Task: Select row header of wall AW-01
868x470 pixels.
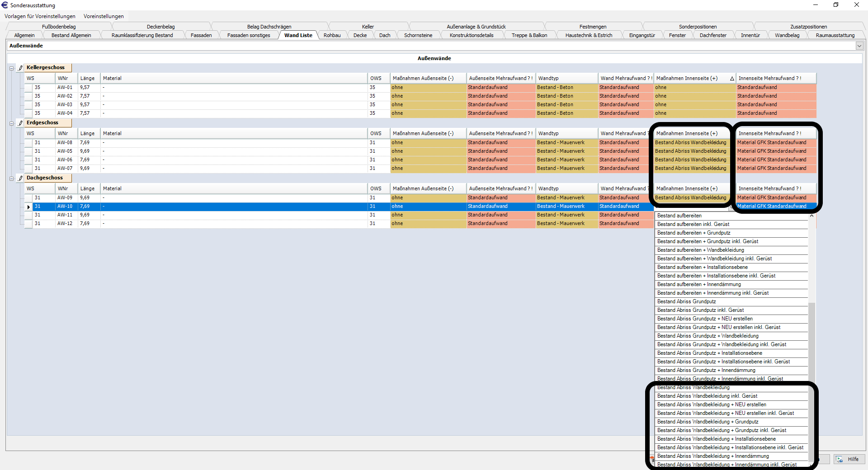Action: 28,88
